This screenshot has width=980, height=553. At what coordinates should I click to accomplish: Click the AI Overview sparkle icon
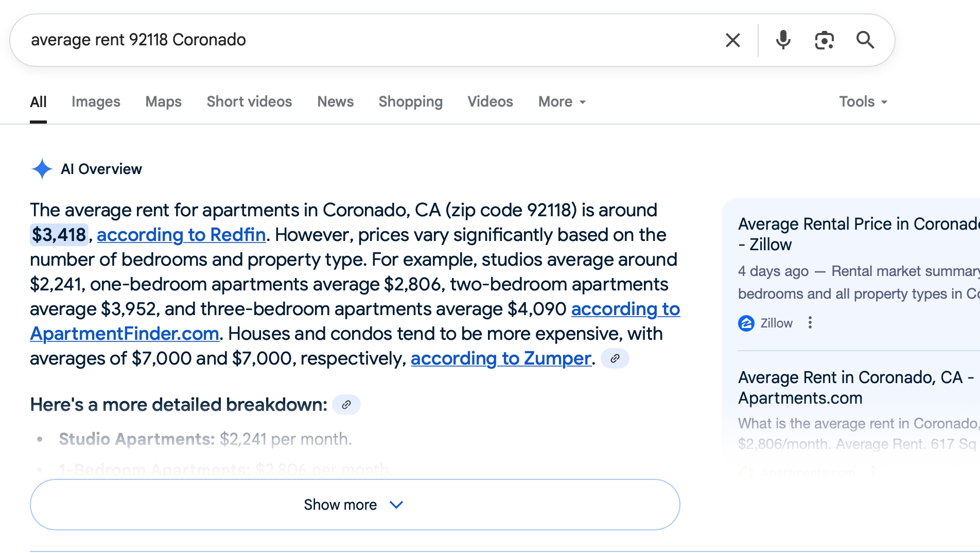pyautogui.click(x=42, y=169)
